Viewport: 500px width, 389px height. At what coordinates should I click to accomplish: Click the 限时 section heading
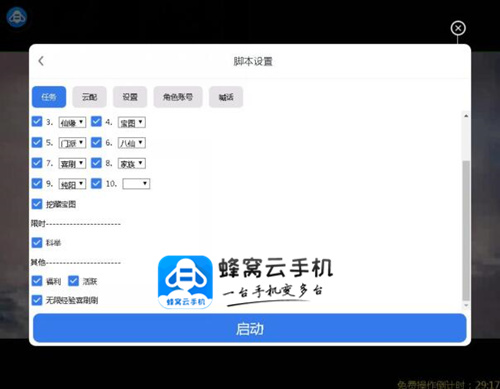(38, 223)
